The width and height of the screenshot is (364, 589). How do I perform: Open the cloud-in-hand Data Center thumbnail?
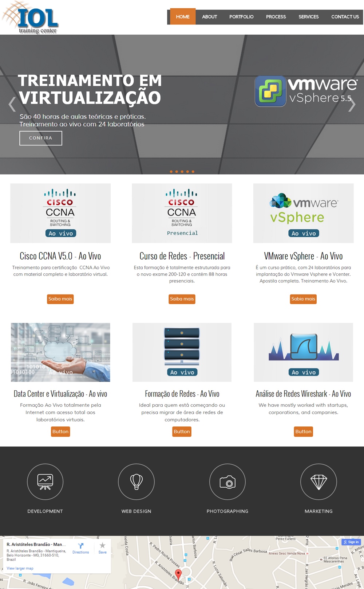tap(60, 352)
